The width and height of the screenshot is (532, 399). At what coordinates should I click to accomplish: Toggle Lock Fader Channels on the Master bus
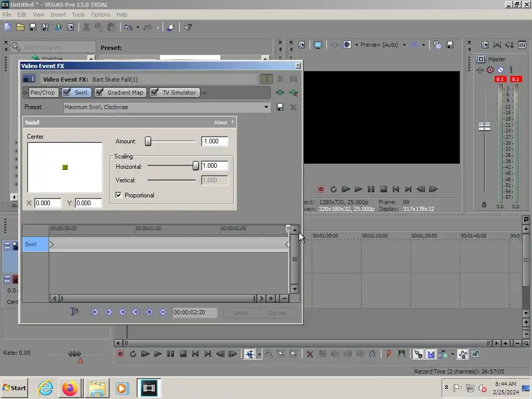(x=484, y=205)
